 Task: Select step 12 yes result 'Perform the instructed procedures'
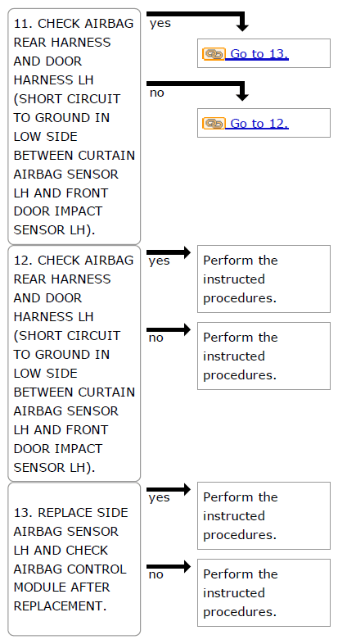click(264, 279)
